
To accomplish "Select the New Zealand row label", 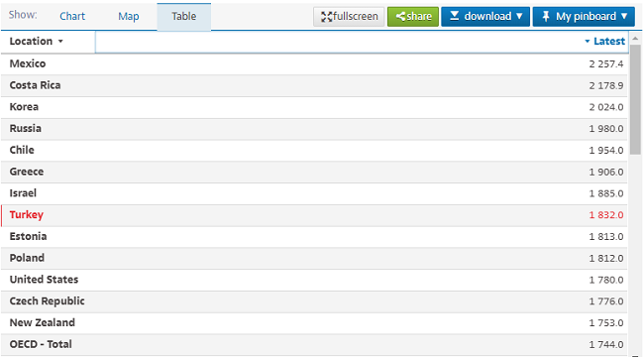I will pos(43,323).
